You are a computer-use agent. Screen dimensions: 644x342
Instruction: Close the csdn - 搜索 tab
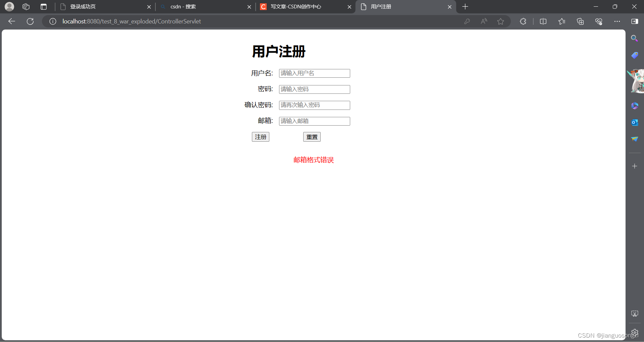(249, 7)
